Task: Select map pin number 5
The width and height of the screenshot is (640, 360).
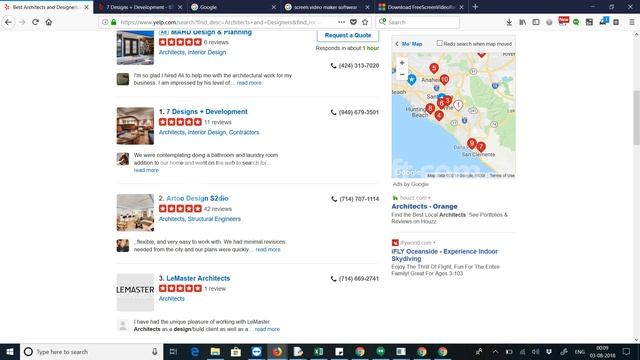Action: [x=434, y=68]
